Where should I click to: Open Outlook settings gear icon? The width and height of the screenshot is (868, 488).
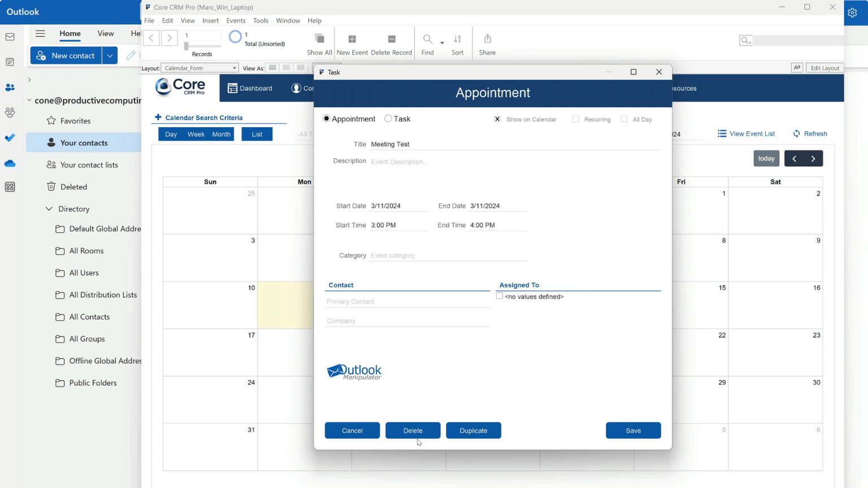[x=852, y=12]
